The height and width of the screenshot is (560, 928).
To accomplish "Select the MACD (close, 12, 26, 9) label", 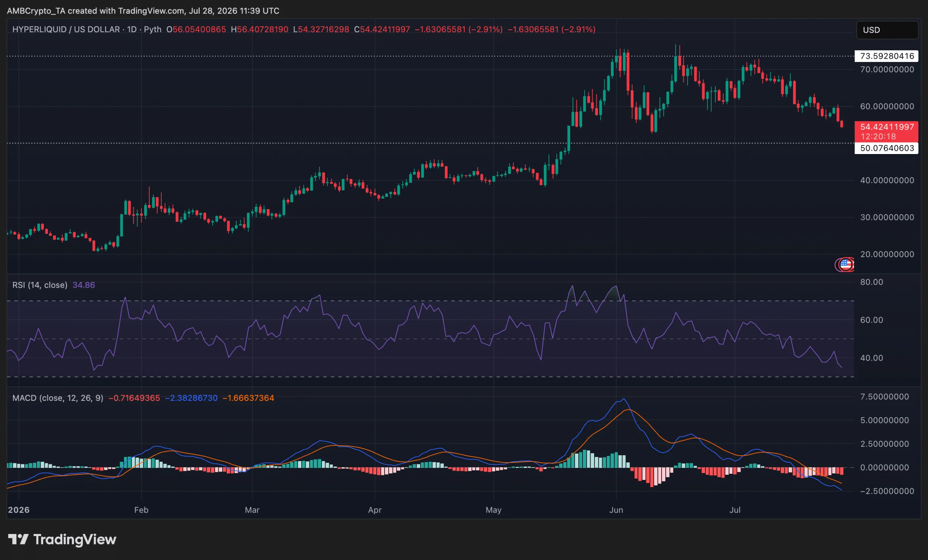I will [x=58, y=398].
